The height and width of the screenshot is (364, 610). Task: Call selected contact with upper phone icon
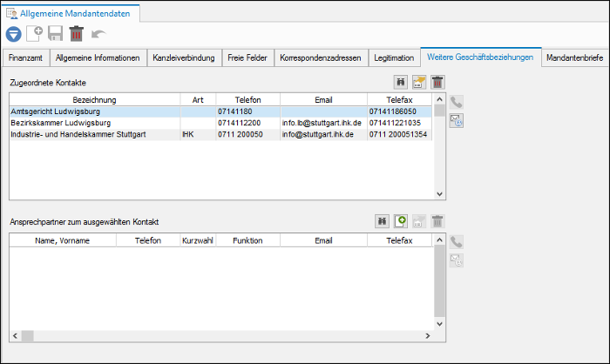click(x=457, y=102)
